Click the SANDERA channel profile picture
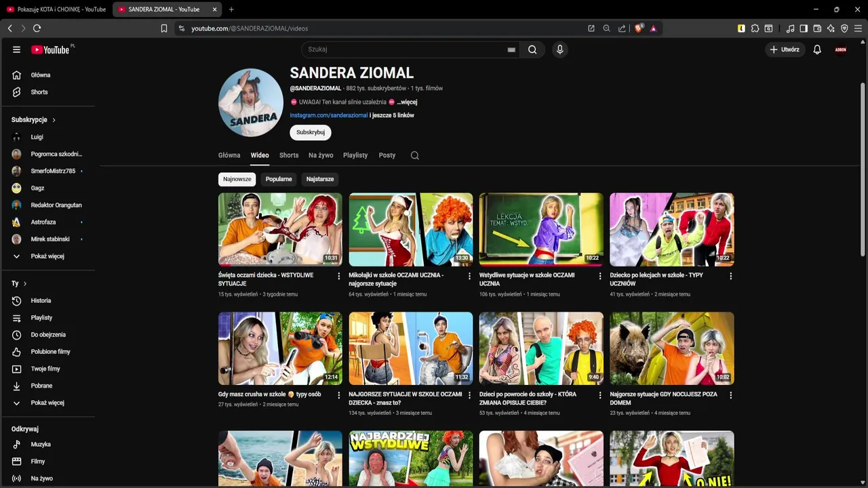Screen dimensions: 868x488 point(251,102)
